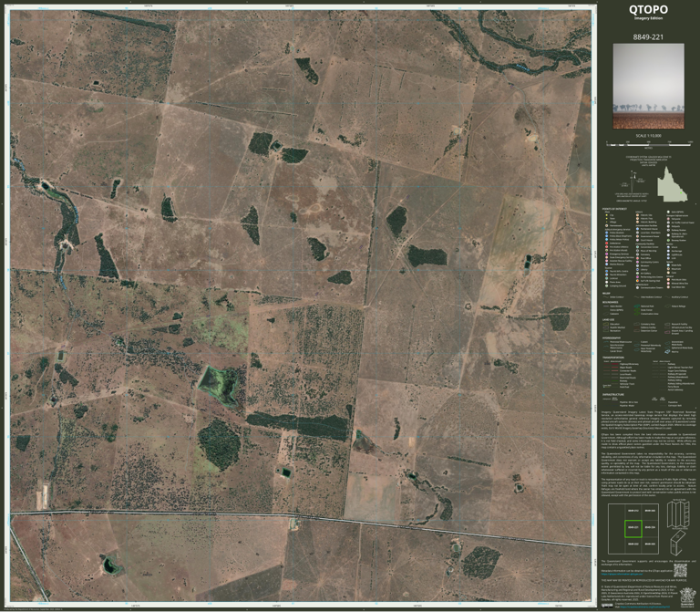700x612 pixels.
Task: Click the Queensland state locator map
Action: [673, 184]
